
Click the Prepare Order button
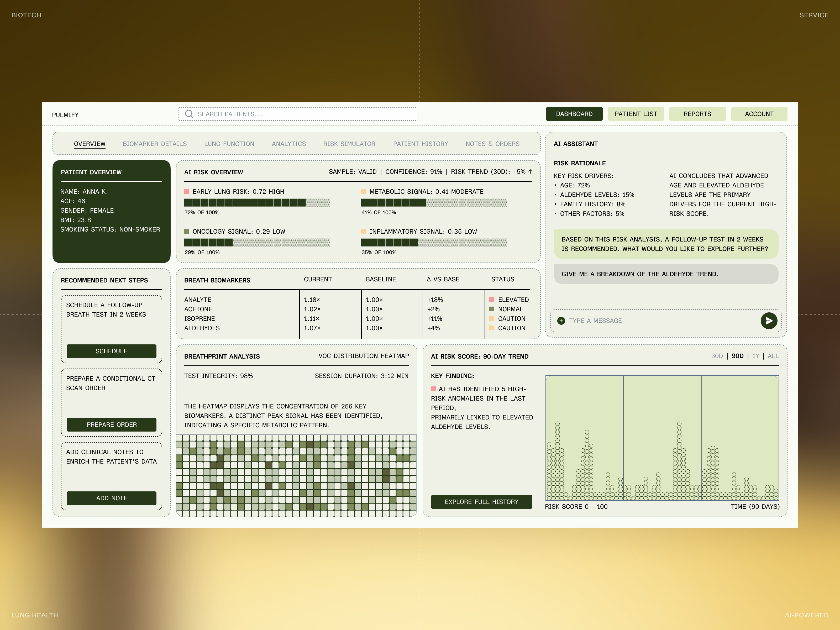[x=111, y=424]
